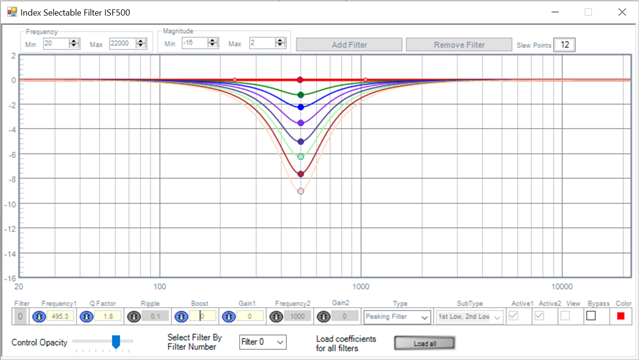639x360 pixels.
Task: Click the Frequency Max field showing 22000
Action: click(123, 43)
